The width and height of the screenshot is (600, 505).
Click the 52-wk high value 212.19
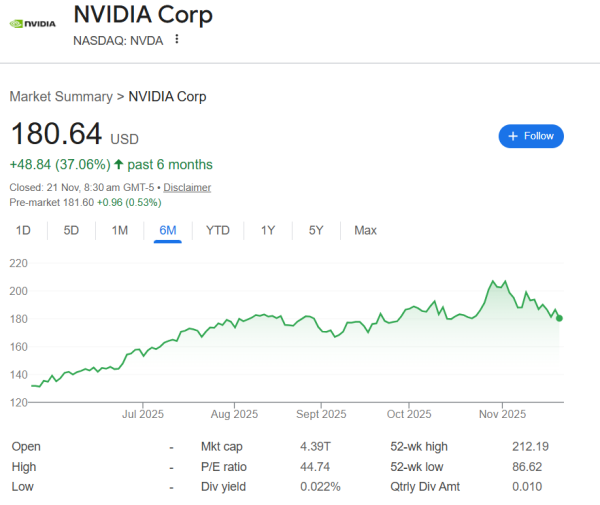tap(529, 446)
